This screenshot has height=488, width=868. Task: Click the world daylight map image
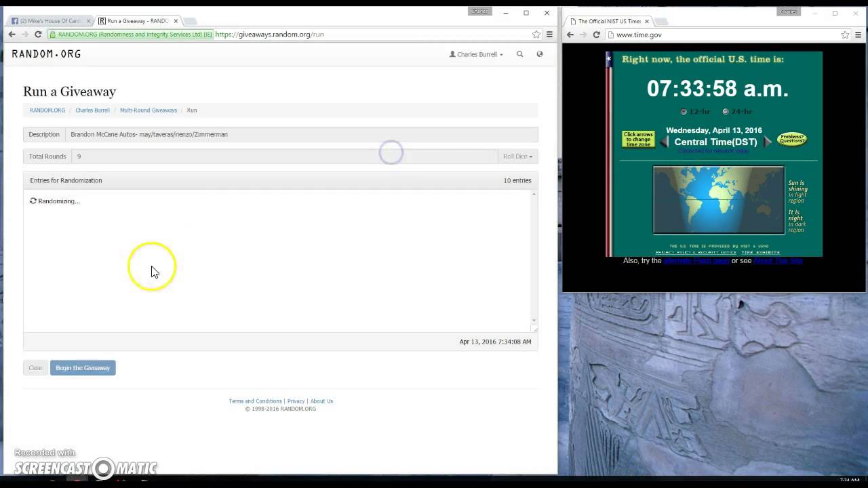718,200
